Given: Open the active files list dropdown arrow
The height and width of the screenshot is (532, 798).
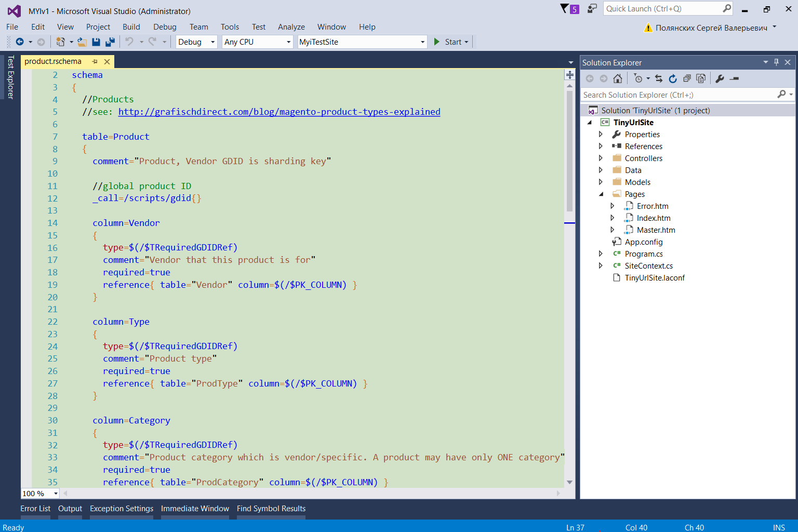Looking at the screenshot, I should pyautogui.click(x=570, y=62).
